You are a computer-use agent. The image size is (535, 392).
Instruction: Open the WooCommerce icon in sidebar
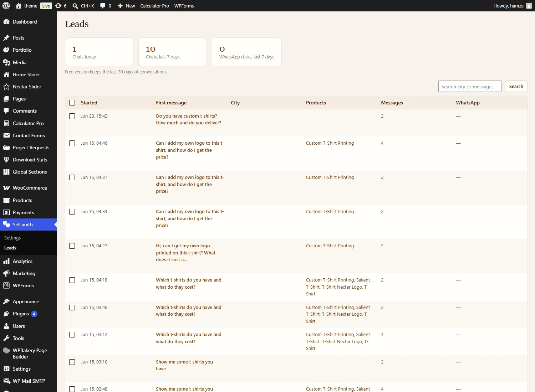coord(6,188)
